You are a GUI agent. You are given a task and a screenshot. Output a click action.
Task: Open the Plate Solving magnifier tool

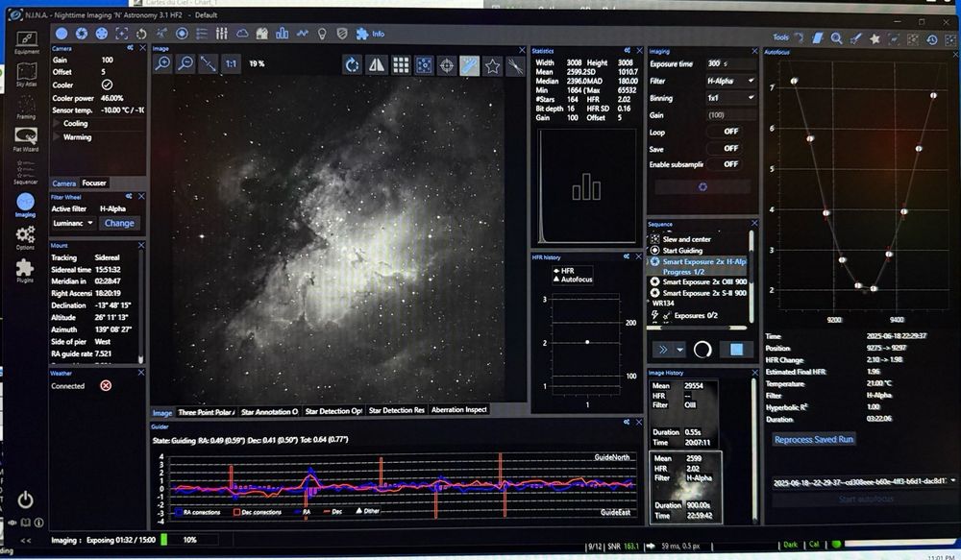pos(837,38)
